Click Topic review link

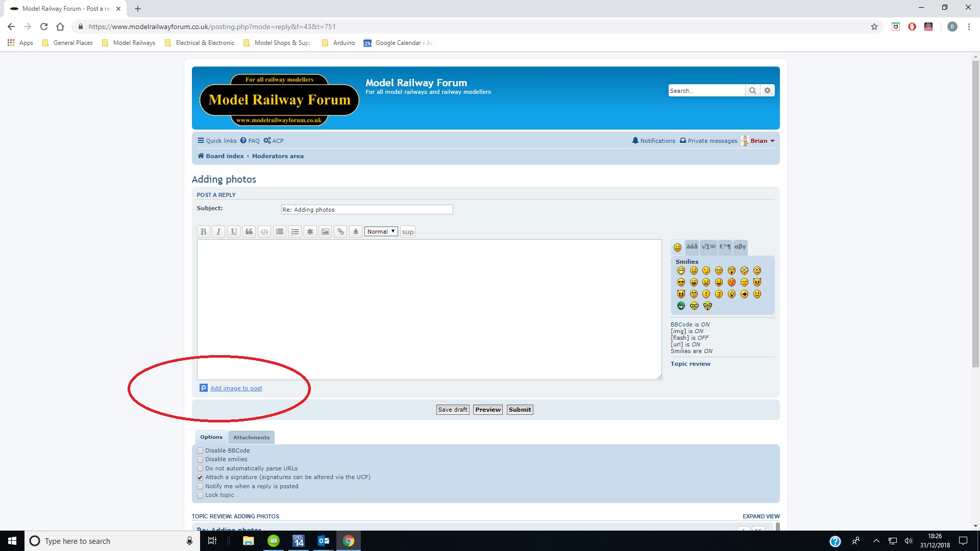[690, 364]
